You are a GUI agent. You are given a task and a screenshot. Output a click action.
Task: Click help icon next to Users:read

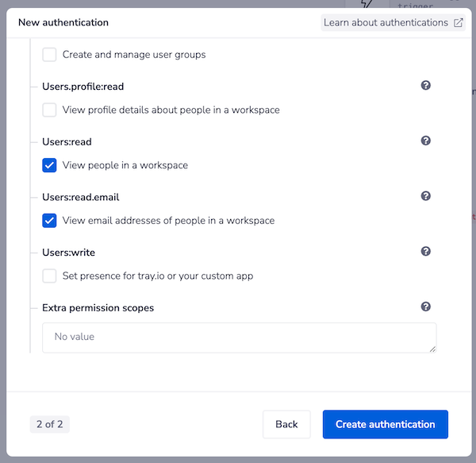(426, 141)
